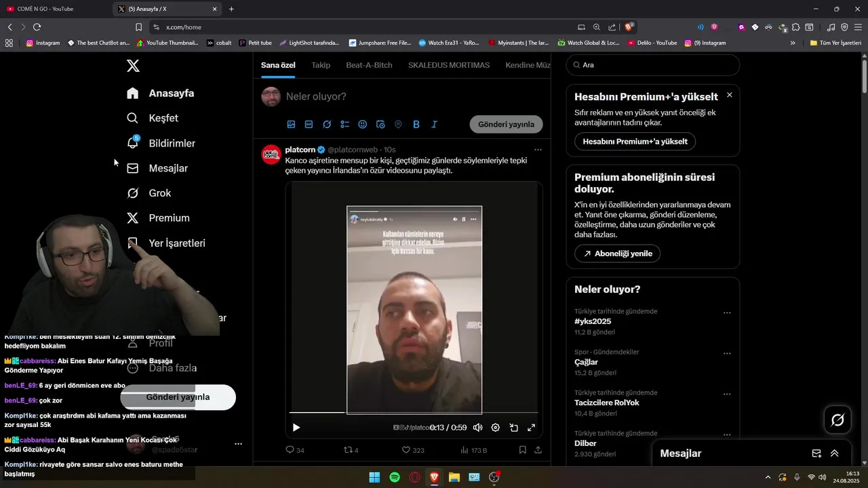Compose a new message in Mesajlar drawer
The height and width of the screenshot is (488, 868).
[x=816, y=453]
